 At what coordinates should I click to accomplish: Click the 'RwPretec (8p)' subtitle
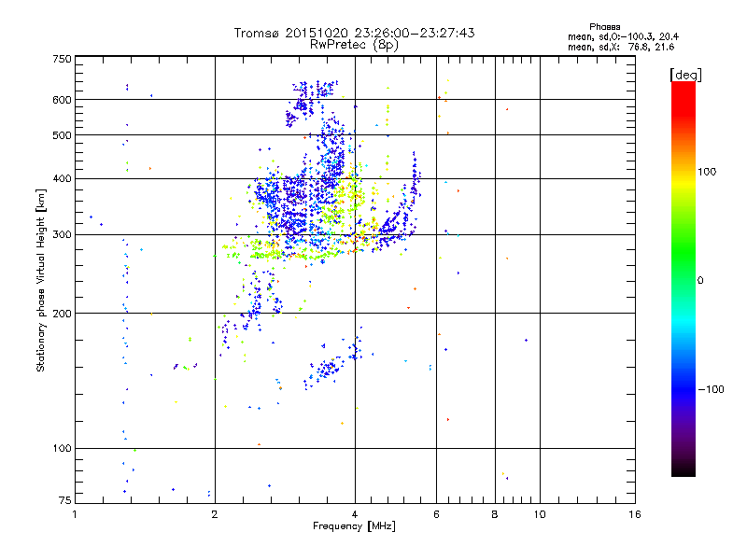tap(354, 45)
